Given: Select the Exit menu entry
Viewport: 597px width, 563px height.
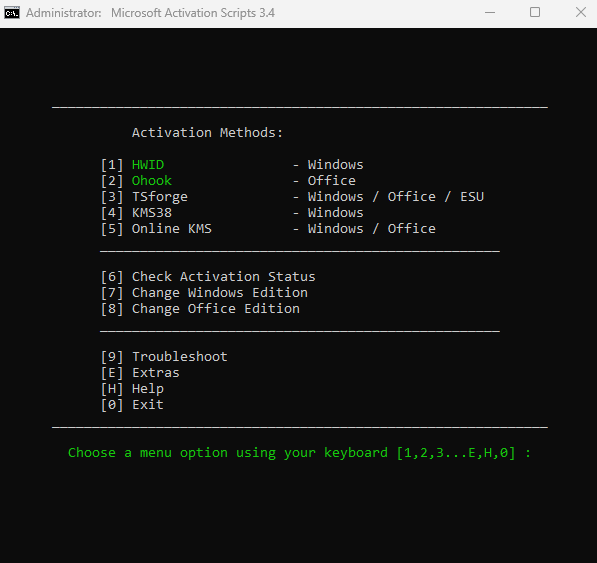Looking at the screenshot, I should point(148,404).
